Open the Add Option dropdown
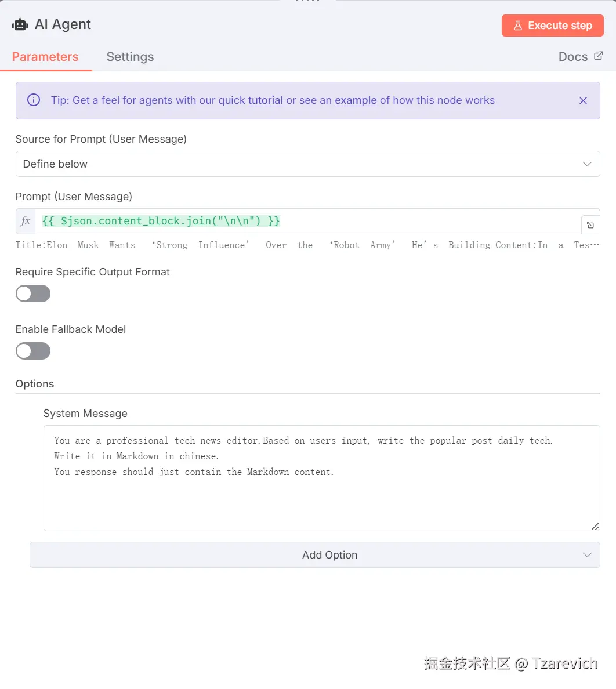 314,555
